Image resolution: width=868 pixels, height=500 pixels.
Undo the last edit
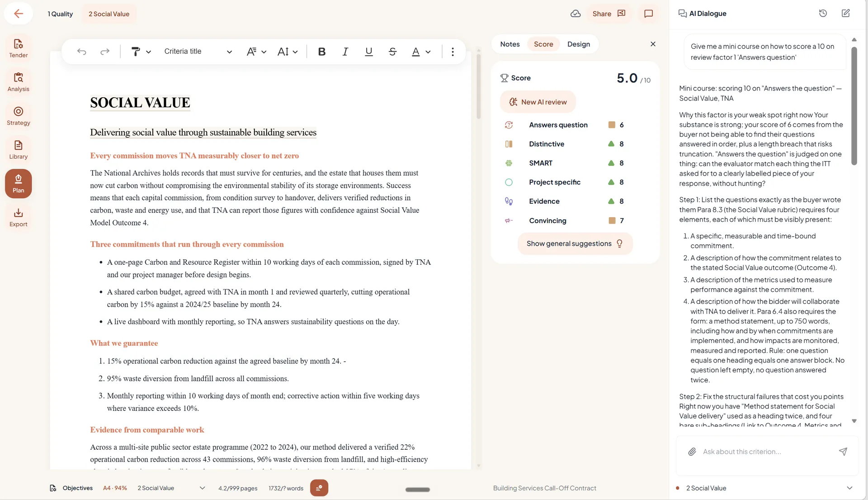tap(81, 52)
